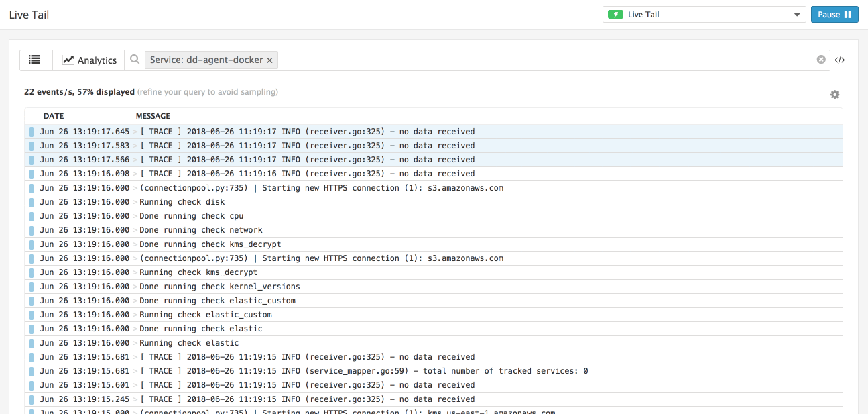Click status marker of 'Running check elastic' row

(32, 343)
